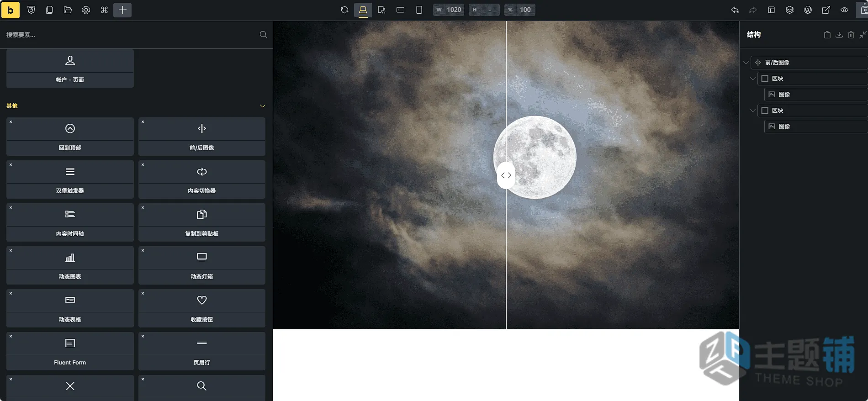The width and height of the screenshot is (868, 401).
Task: Collapse the 其他 category chevron
Action: click(263, 106)
